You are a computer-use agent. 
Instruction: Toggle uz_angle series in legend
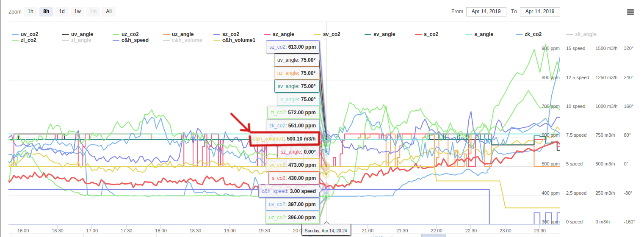coord(178,34)
